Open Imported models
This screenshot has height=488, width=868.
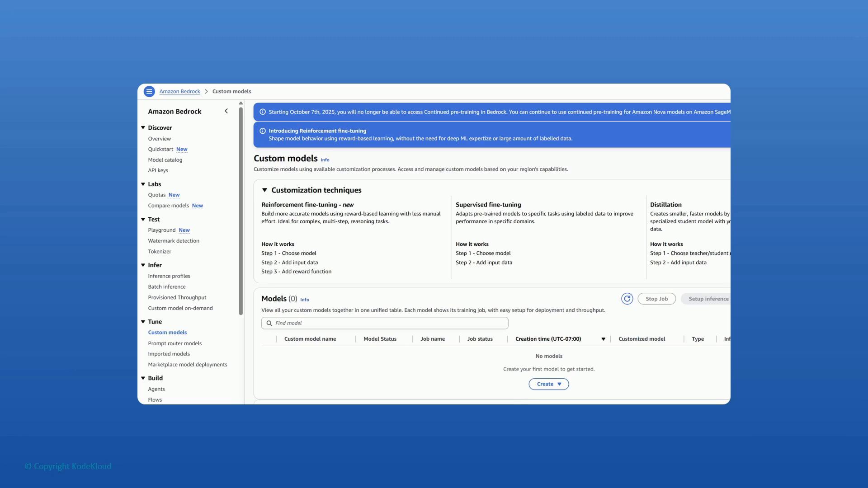point(169,354)
